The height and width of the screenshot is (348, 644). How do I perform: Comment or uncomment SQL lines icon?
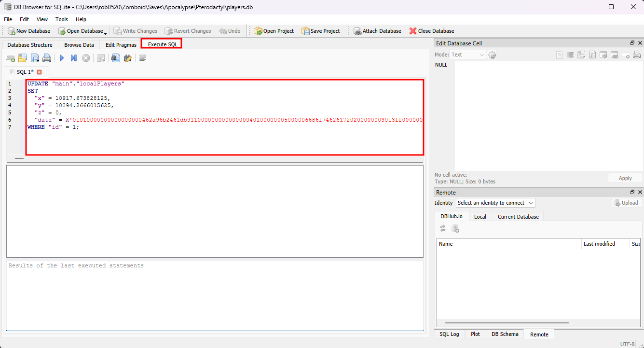(x=143, y=58)
